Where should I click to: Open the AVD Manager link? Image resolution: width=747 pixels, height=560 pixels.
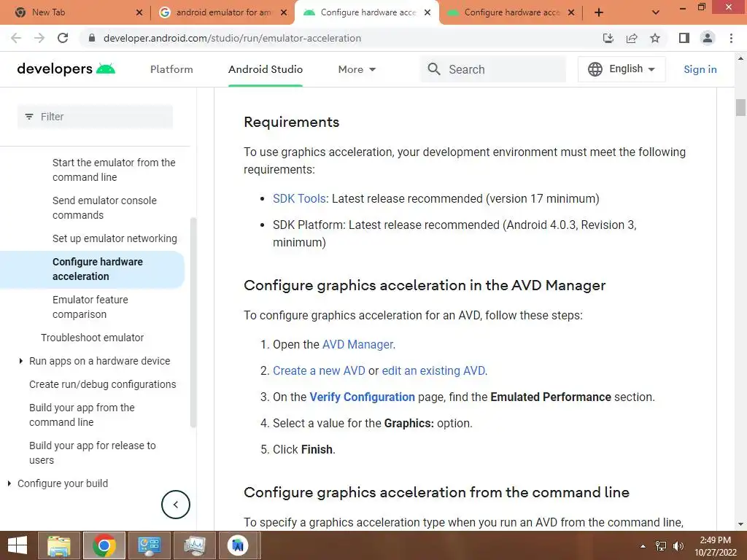pyautogui.click(x=357, y=344)
